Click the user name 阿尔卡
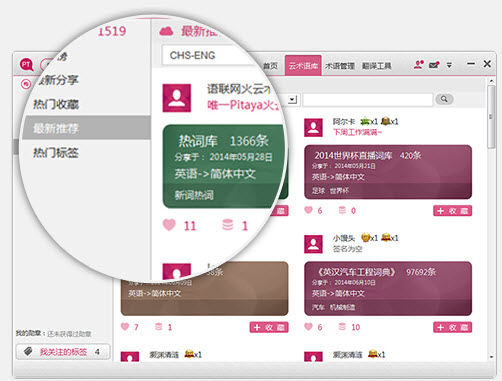 [344, 121]
